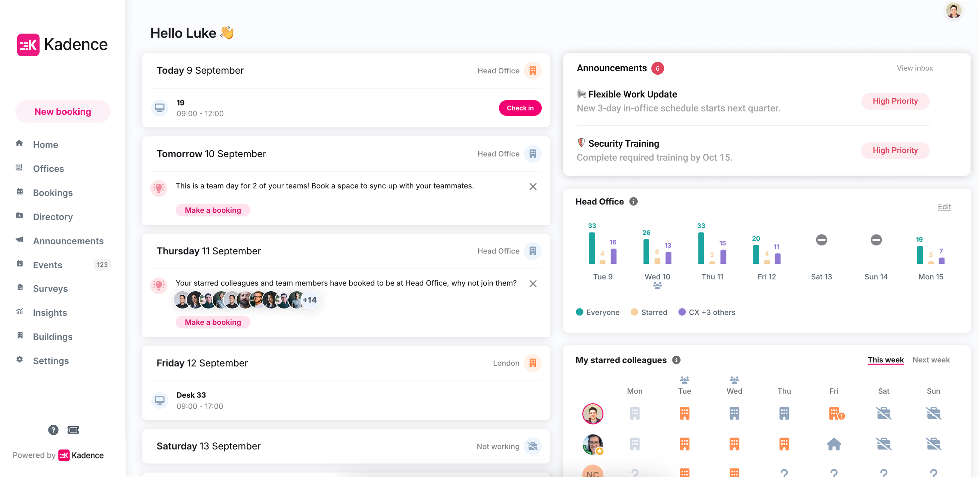Image resolution: width=980 pixels, height=477 pixels.
Task: Open Head Office info tooltip icon
Action: [633, 202]
